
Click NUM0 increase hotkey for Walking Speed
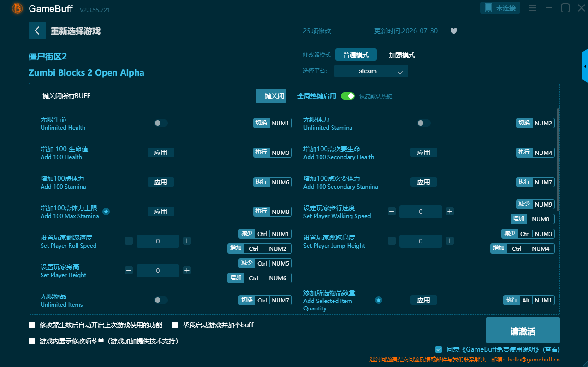[x=533, y=219]
